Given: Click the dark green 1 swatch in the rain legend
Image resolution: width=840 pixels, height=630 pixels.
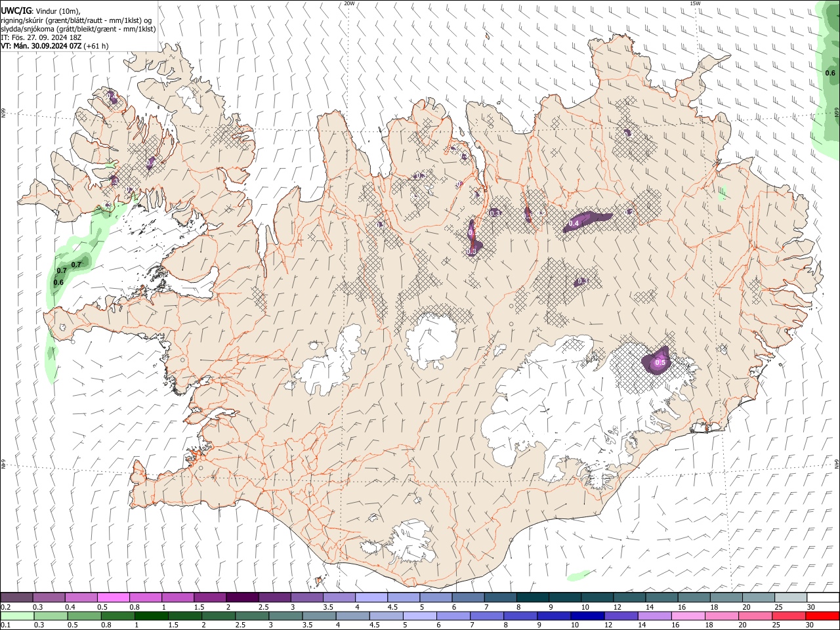Looking at the screenshot, I should [151, 616].
